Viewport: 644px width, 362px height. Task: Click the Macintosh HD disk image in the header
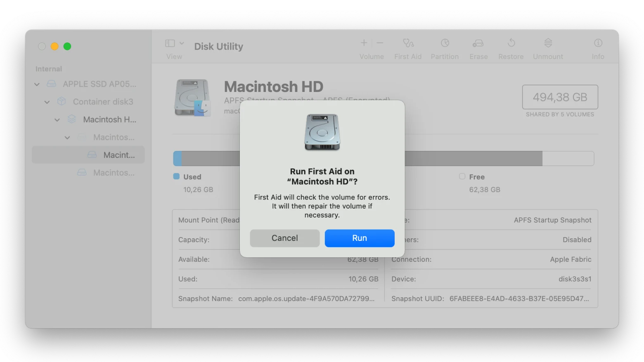tap(192, 98)
